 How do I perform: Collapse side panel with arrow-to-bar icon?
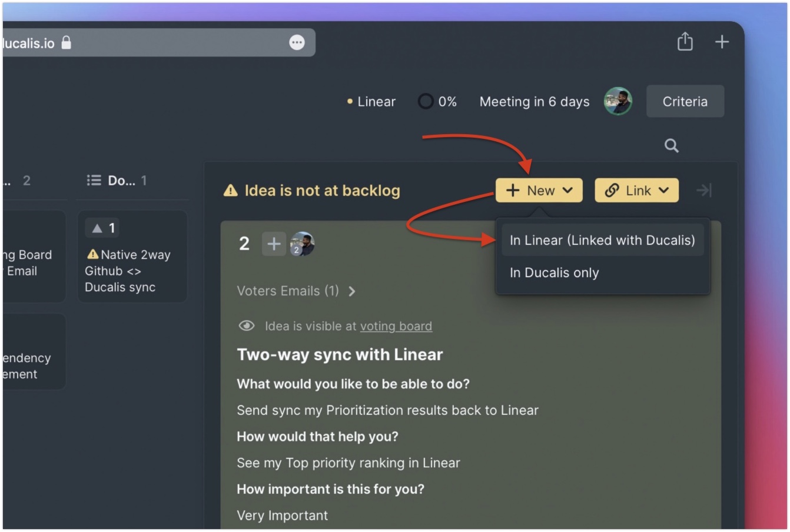[704, 190]
